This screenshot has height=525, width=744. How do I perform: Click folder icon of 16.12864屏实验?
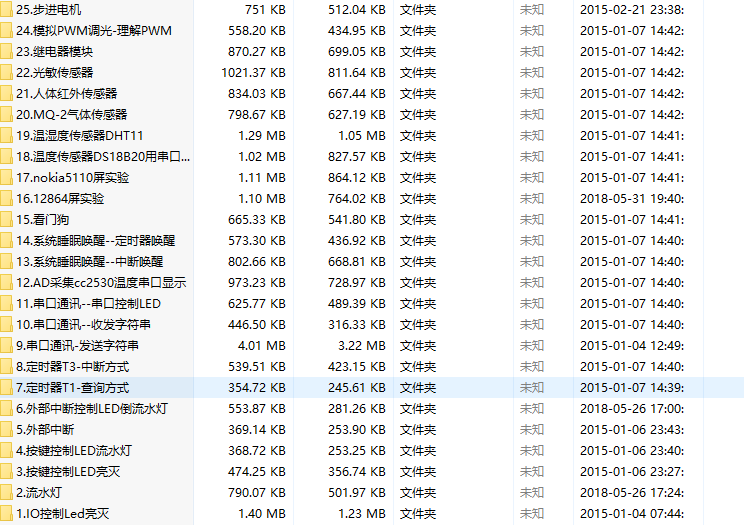click(x=6, y=198)
